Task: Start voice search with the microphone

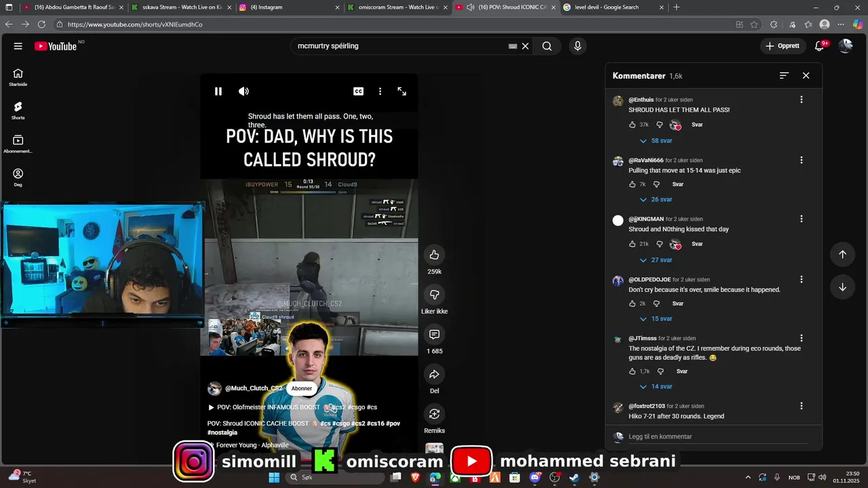Action: pos(578,46)
